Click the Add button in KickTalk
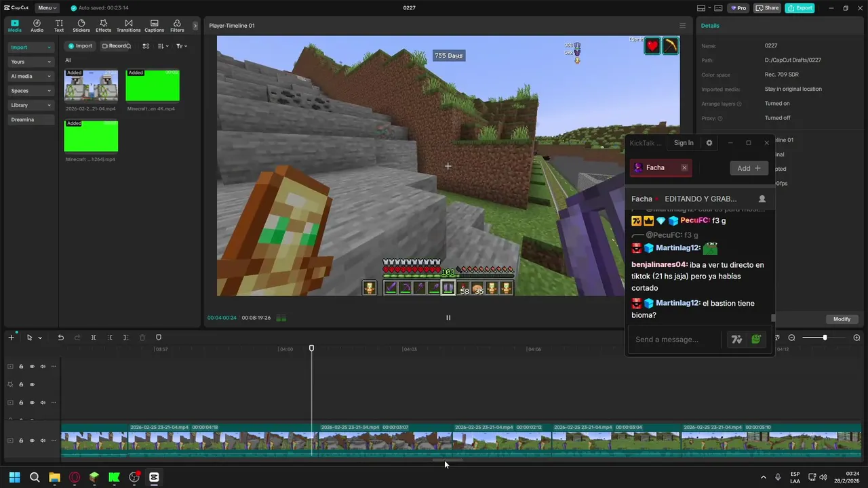The image size is (868, 488). (x=749, y=168)
